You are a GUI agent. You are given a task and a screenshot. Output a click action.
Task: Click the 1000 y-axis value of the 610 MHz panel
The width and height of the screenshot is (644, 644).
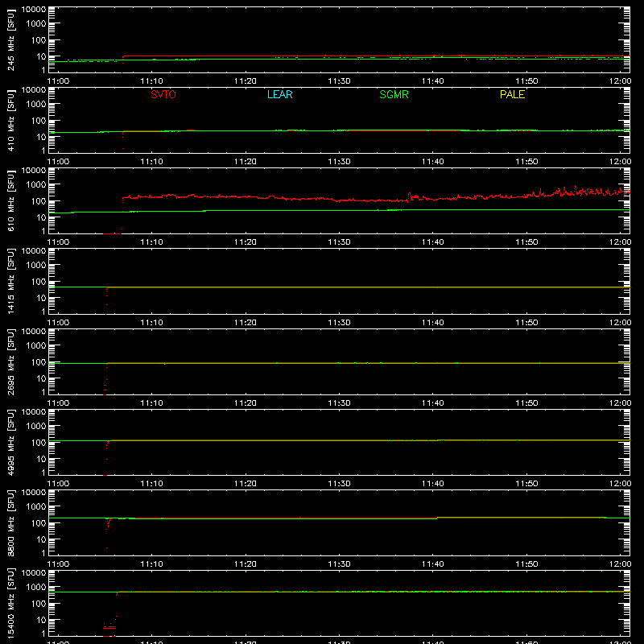click(36, 185)
